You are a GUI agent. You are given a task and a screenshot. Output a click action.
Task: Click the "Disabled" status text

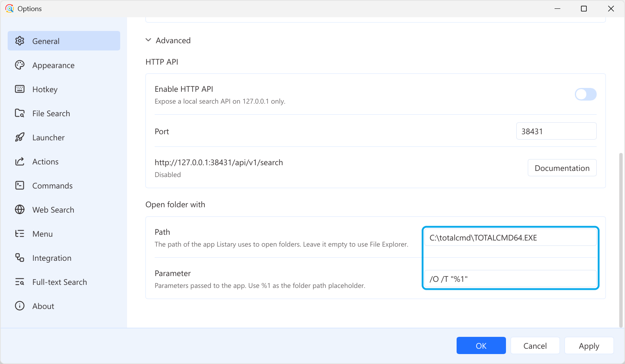168,175
